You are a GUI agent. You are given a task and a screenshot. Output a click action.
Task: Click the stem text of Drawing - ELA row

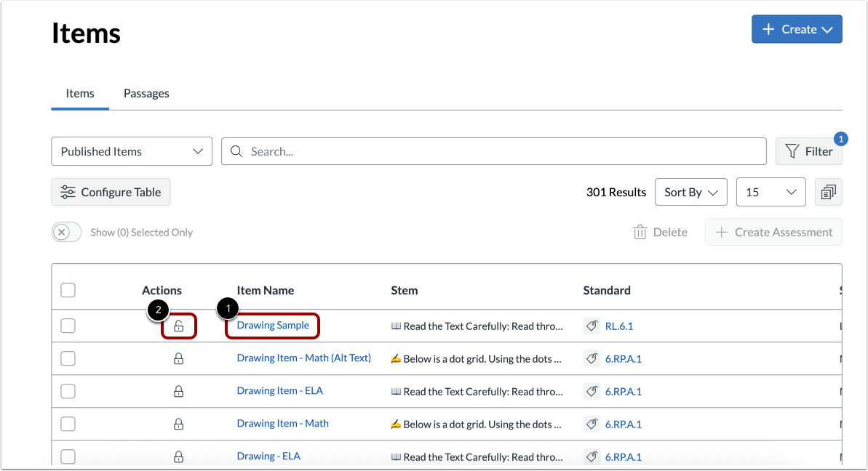(x=477, y=456)
